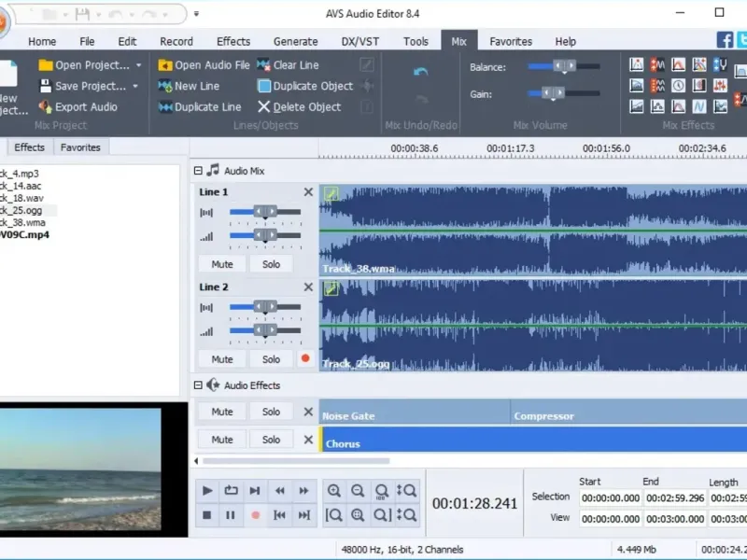747x560 pixels.
Task: Adjust the Balance slider in Mix Volume
Action: tap(564, 66)
